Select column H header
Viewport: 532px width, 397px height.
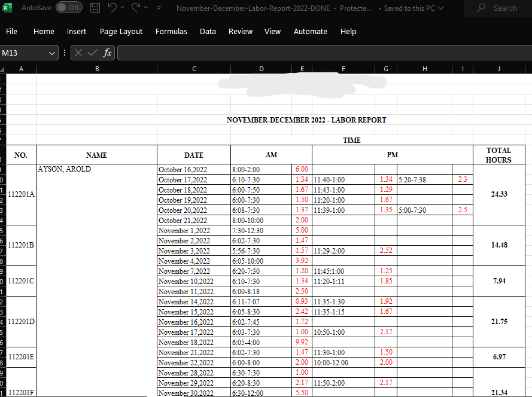pos(424,69)
